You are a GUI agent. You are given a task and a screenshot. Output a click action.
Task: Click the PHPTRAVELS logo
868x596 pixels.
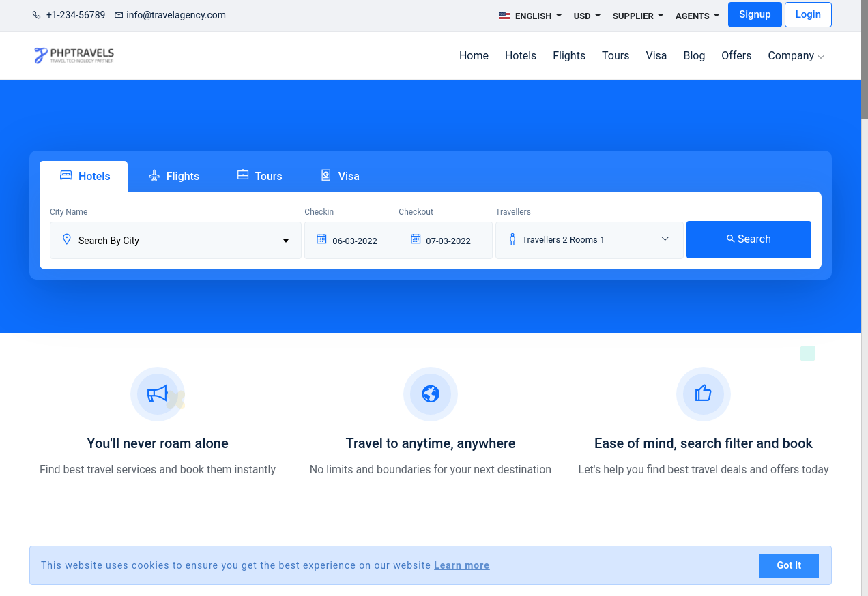(74, 55)
